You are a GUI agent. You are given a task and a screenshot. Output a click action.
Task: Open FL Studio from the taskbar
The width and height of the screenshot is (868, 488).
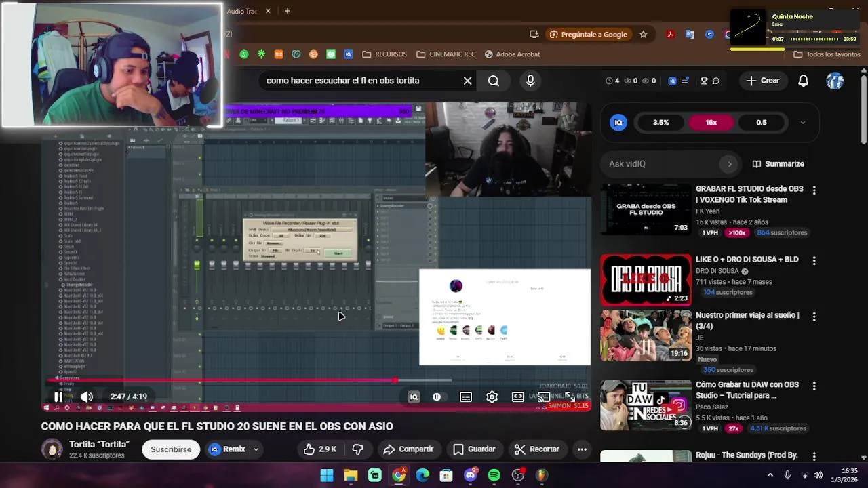click(x=542, y=475)
